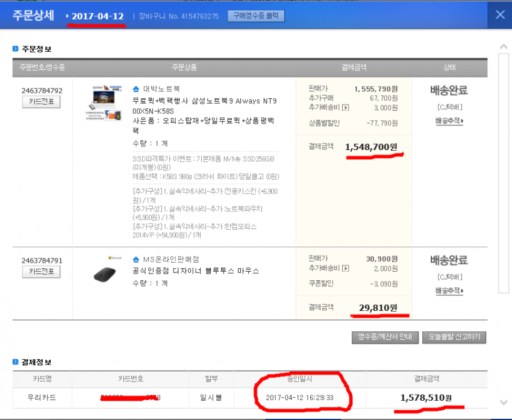Viewport: 512px width, 420px height.
Task: Click the 29,810원 payment amount
Action: (378, 308)
